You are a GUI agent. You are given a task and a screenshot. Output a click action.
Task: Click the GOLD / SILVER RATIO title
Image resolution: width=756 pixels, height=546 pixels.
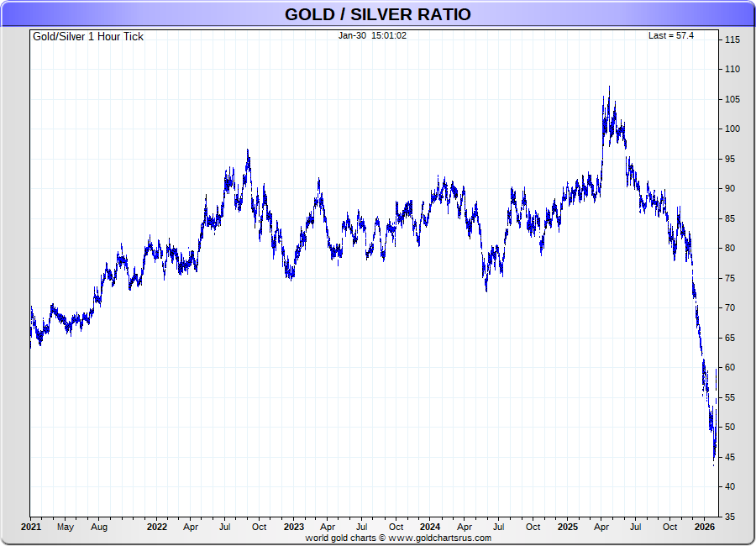(x=377, y=14)
